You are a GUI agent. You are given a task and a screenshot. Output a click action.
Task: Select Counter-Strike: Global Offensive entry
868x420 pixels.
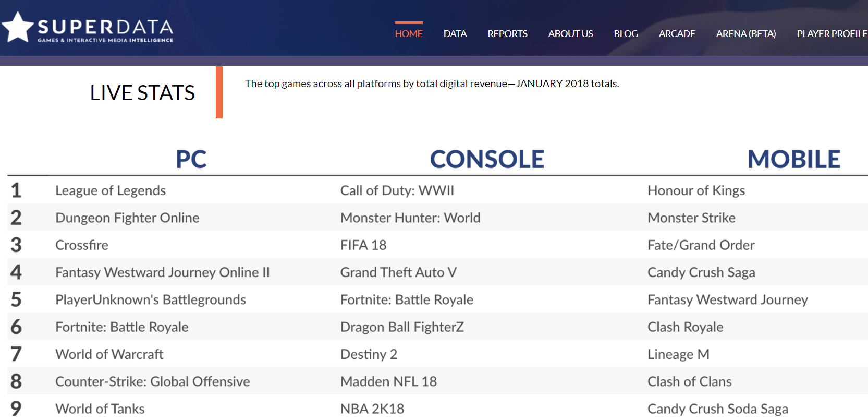pyautogui.click(x=153, y=381)
